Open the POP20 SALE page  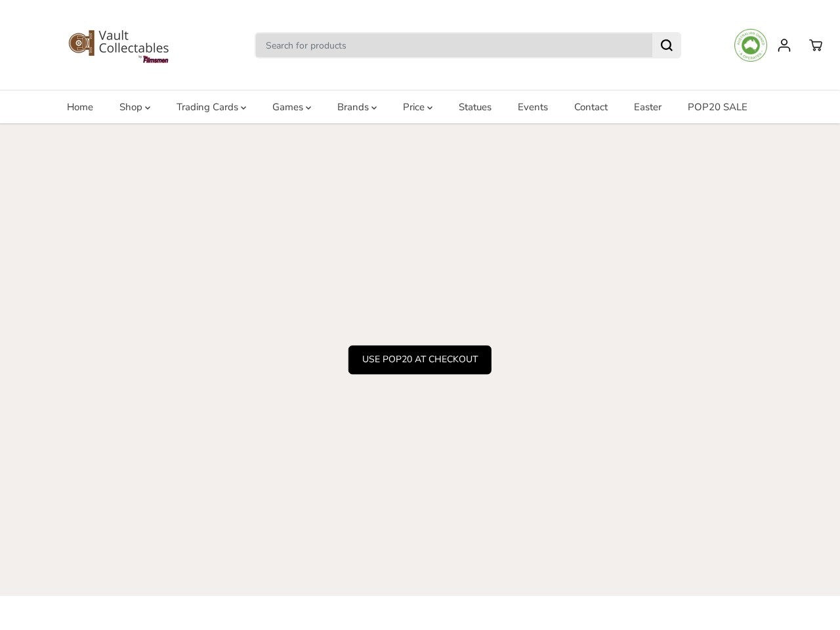coord(717,107)
